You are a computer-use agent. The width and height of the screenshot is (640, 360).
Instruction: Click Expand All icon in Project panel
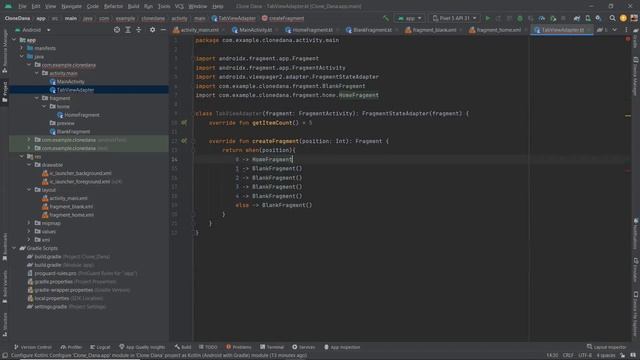point(128,30)
